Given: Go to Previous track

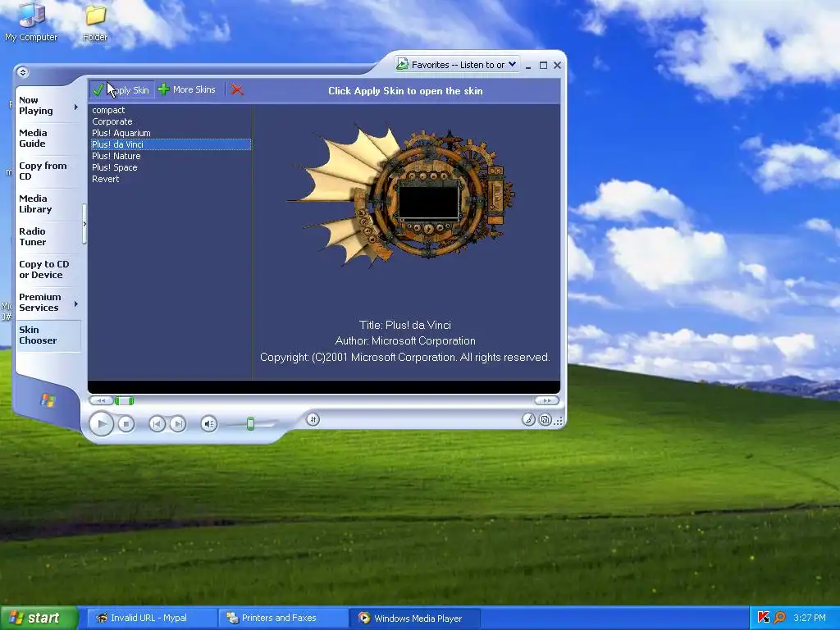Looking at the screenshot, I should point(157,424).
